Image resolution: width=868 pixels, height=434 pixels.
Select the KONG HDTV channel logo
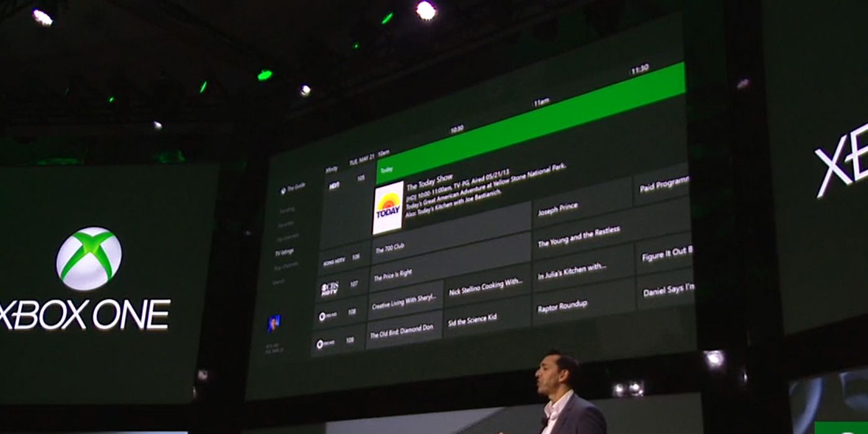[334, 262]
